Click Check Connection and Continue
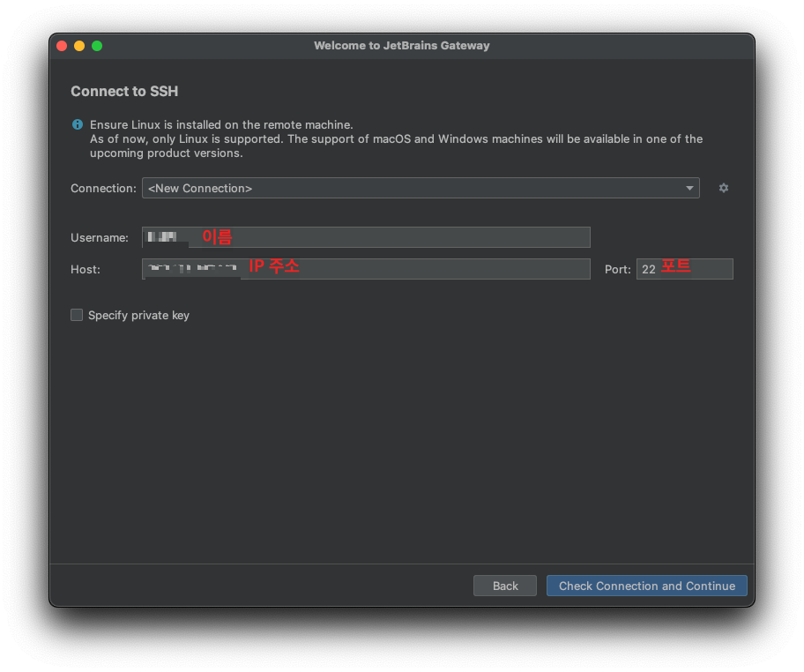 tap(646, 586)
